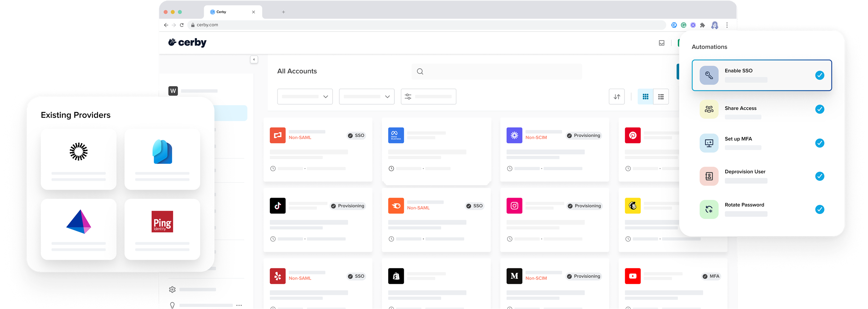Click the Set up MFA monitor icon

(x=709, y=143)
